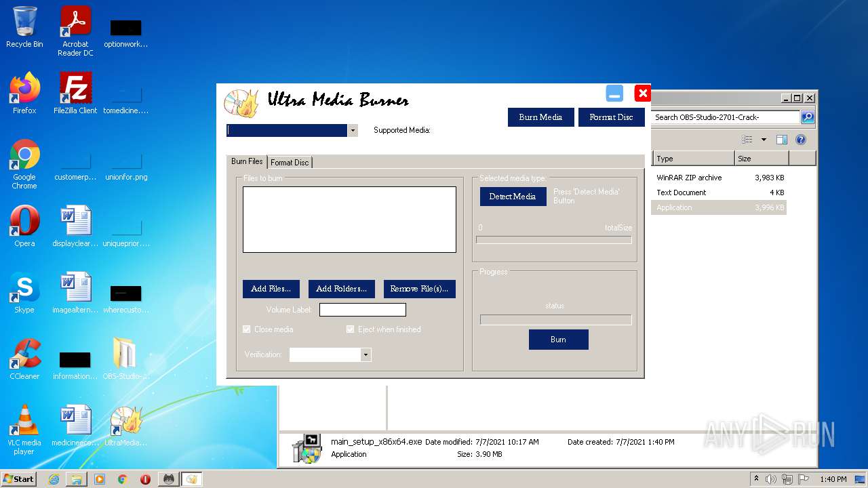Image resolution: width=868 pixels, height=488 pixels.
Task: Select the FileZilla Client desktop shortcut
Action: (75, 94)
